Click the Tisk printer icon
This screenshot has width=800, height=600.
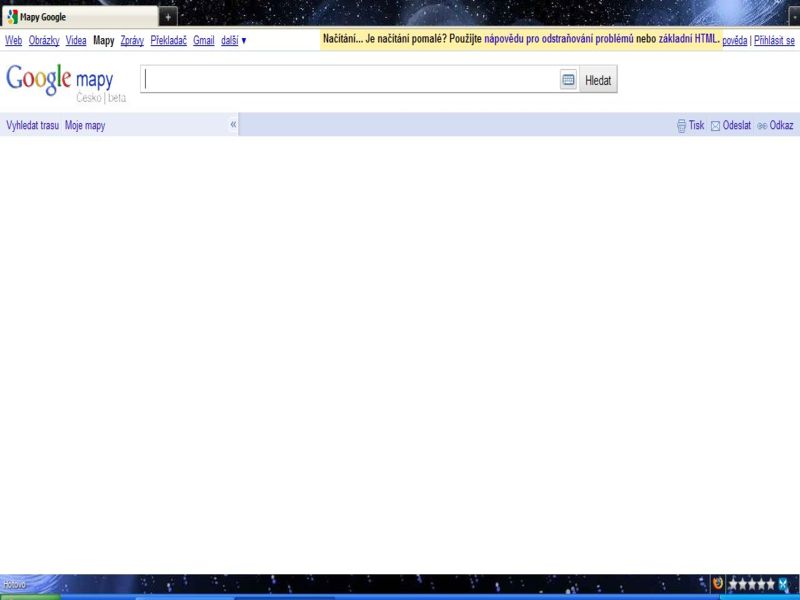click(681, 126)
